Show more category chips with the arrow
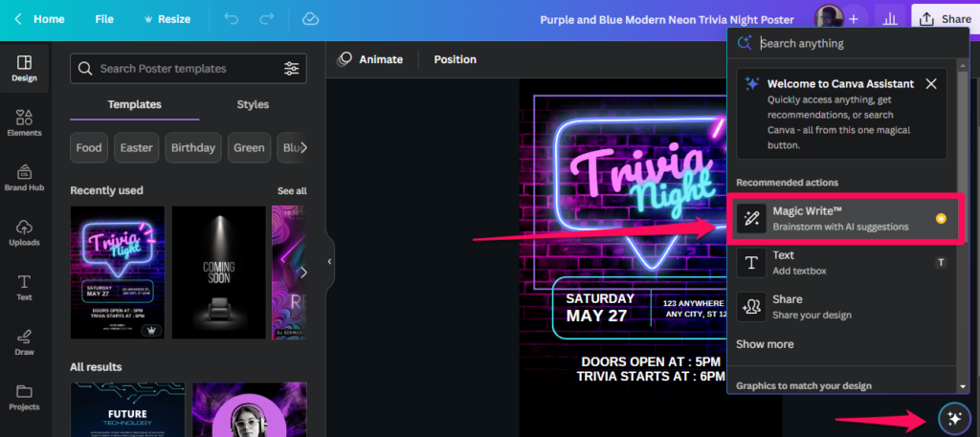The width and height of the screenshot is (980, 437). pyautogui.click(x=303, y=148)
